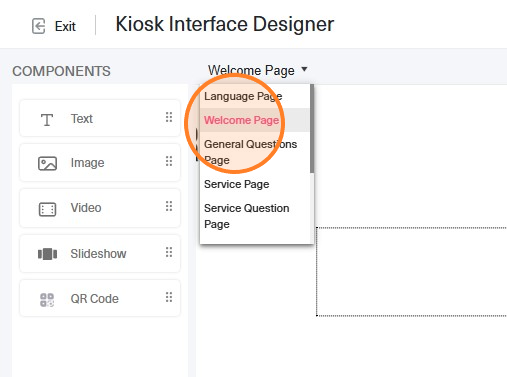
Task: Select the Image component picture icon
Action: coord(48,164)
